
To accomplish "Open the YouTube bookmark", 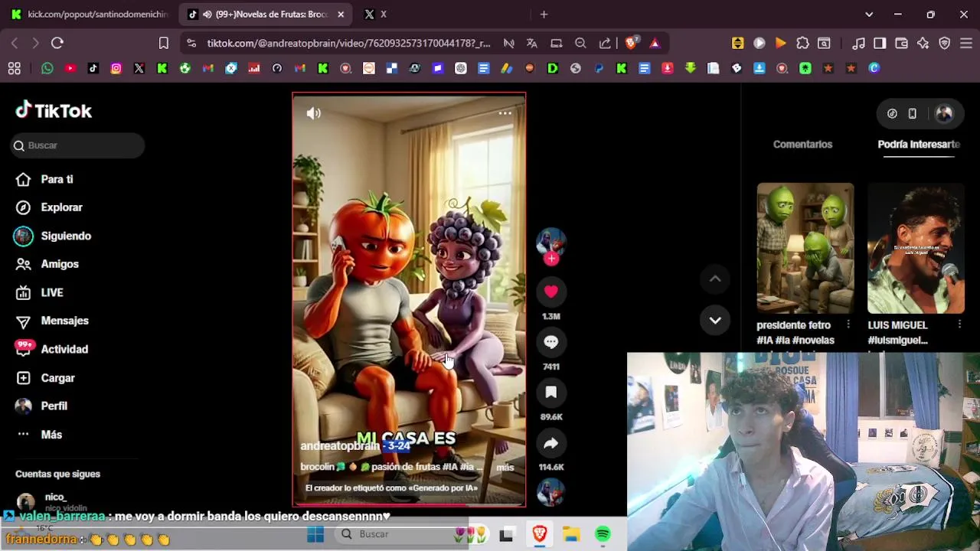I will tap(70, 68).
